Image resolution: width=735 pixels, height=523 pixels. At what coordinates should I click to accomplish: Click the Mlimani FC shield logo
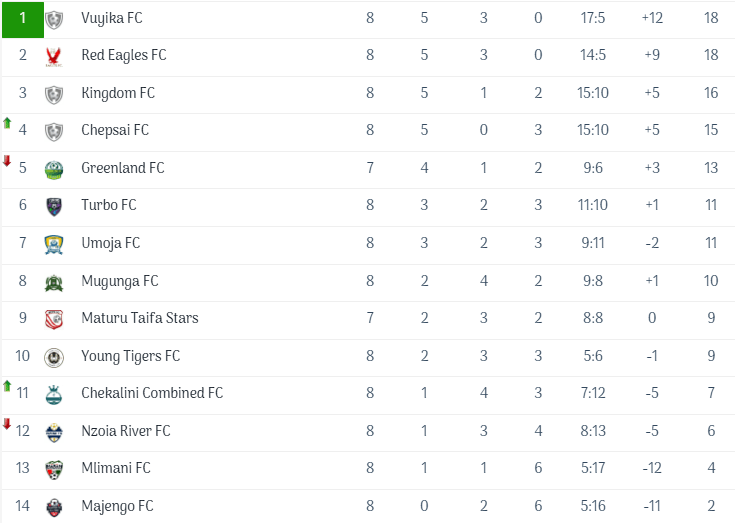[x=54, y=469]
